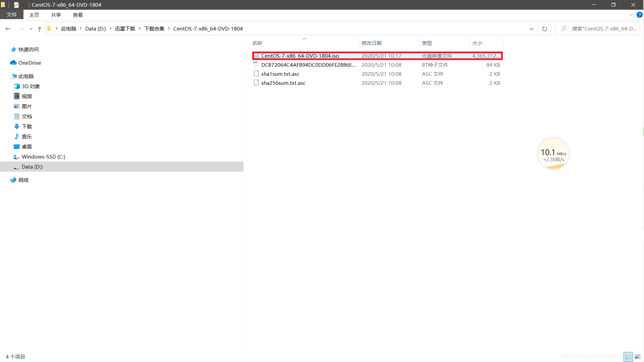
Task: Click the Back navigation arrow
Action: point(8,29)
